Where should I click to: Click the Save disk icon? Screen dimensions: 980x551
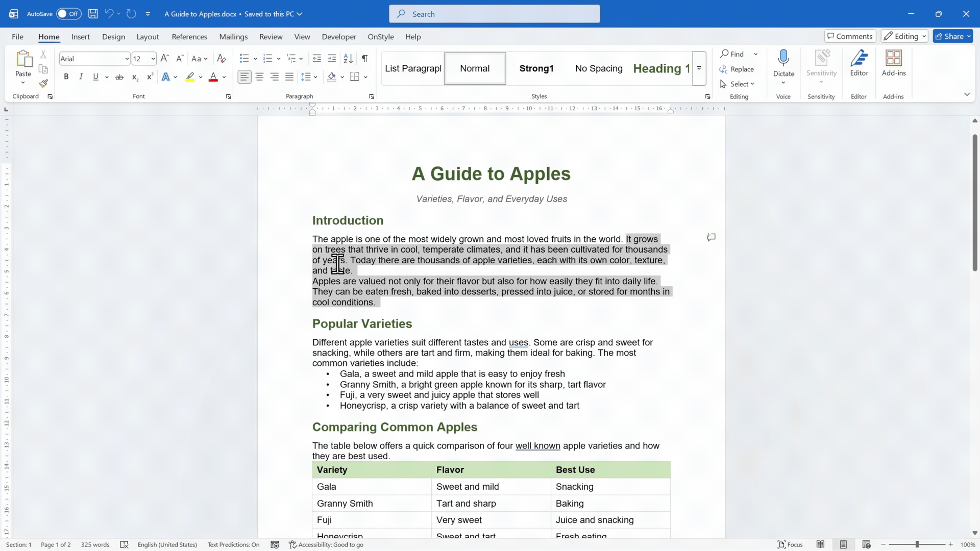(93, 14)
